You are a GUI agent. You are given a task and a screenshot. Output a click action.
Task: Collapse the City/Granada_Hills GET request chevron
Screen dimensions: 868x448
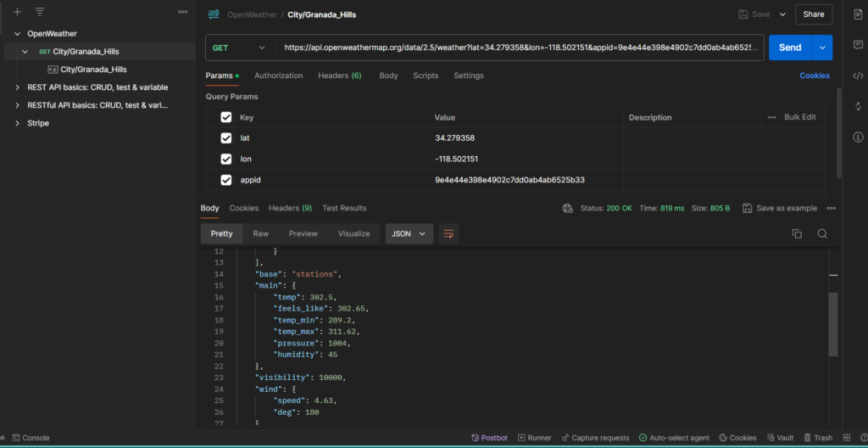point(25,52)
